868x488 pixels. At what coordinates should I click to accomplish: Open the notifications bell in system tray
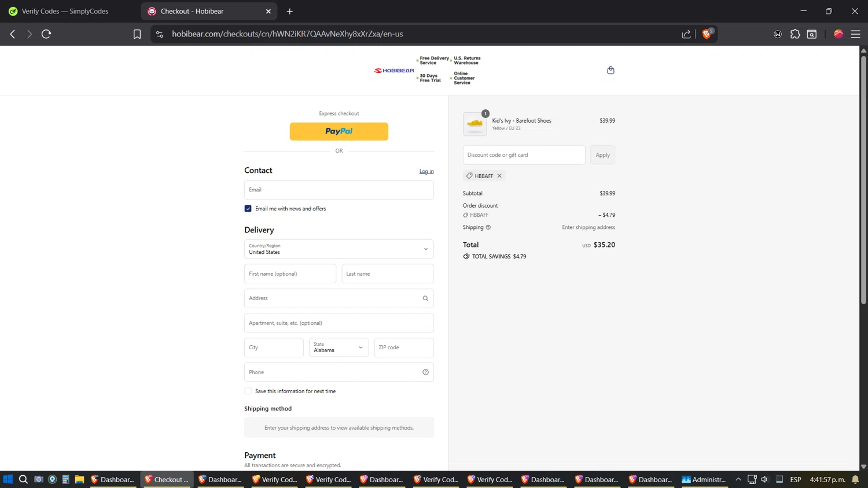(855, 479)
